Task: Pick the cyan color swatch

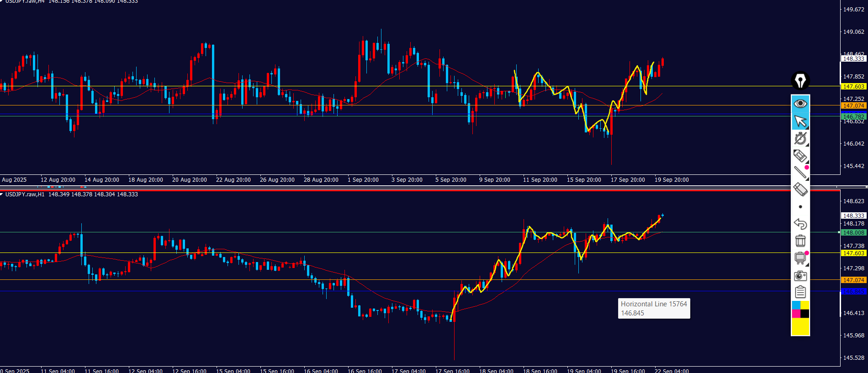Action: pos(796,305)
